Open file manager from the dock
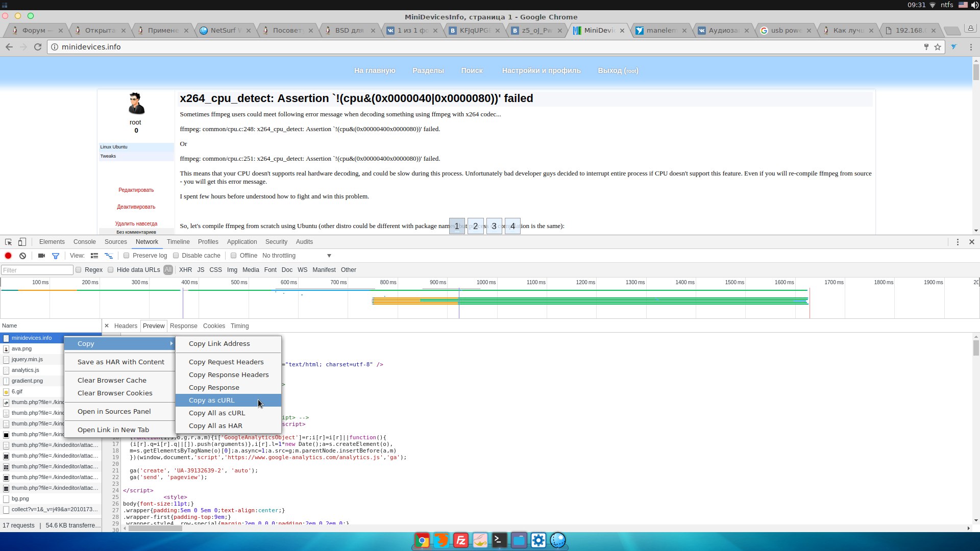Image resolution: width=980 pixels, height=551 pixels. click(x=519, y=540)
